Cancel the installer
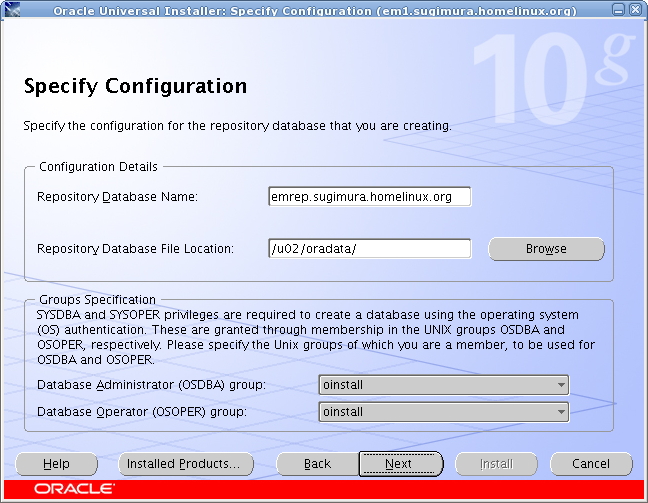648x503 pixels. 591,464
